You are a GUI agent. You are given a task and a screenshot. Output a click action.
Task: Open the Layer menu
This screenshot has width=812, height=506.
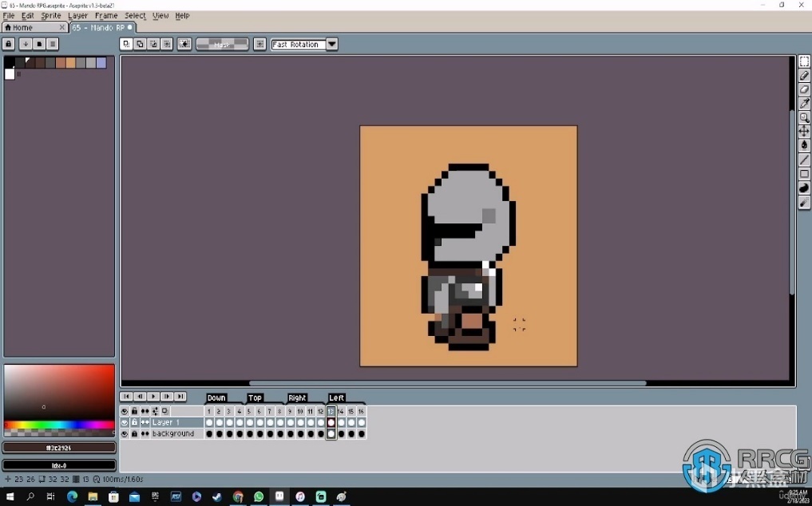[77, 15]
